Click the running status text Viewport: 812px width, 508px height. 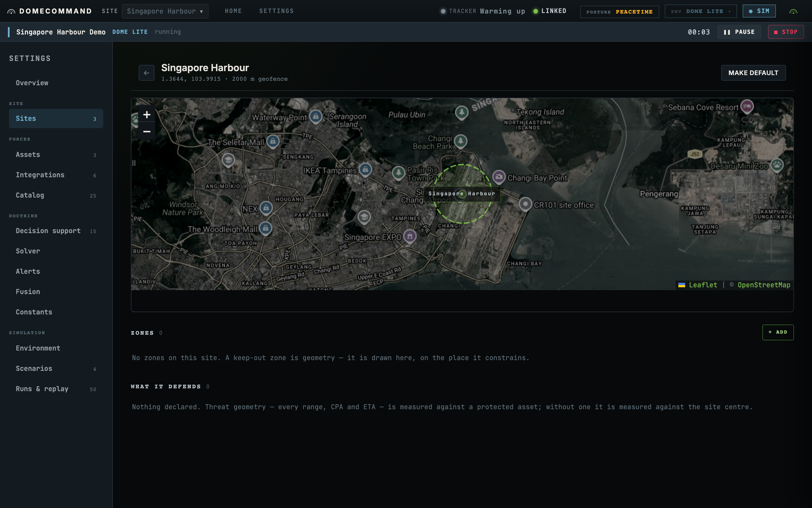(x=168, y=32)
